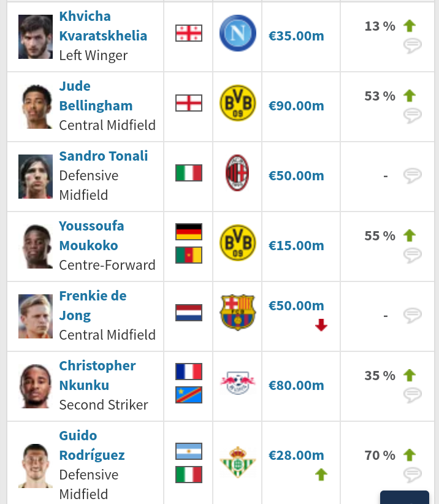Open comment bubble in Kvaratskhelia's row
Screen dimensions: 439x504
412,45
